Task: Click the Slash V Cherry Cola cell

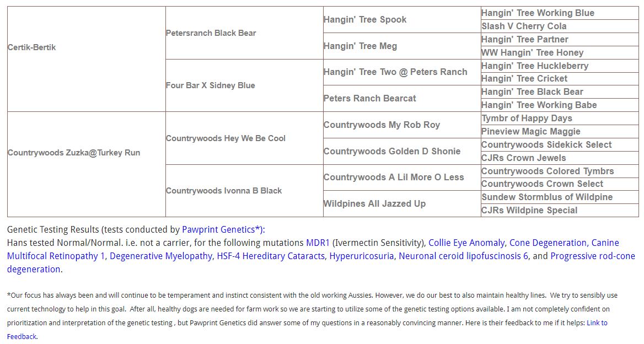Action: 524,26
